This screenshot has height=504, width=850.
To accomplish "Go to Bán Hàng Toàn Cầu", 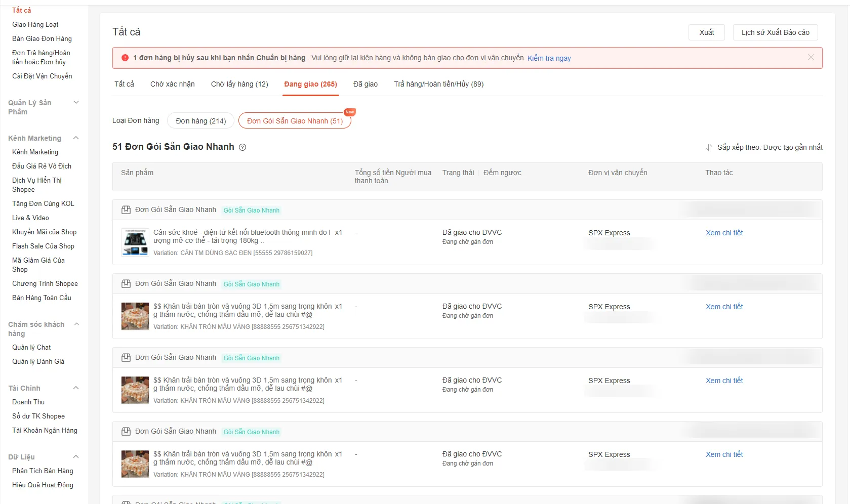I will tap(42, 298).
